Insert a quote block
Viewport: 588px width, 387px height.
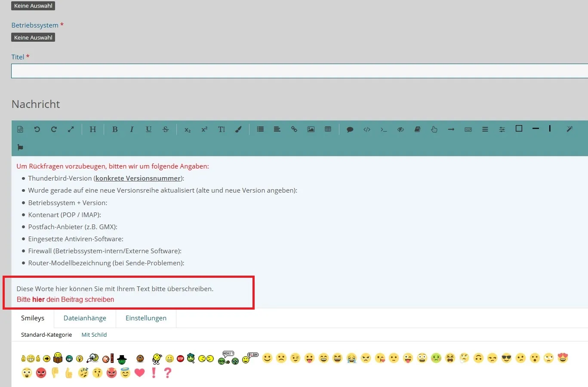coord(350,129)
